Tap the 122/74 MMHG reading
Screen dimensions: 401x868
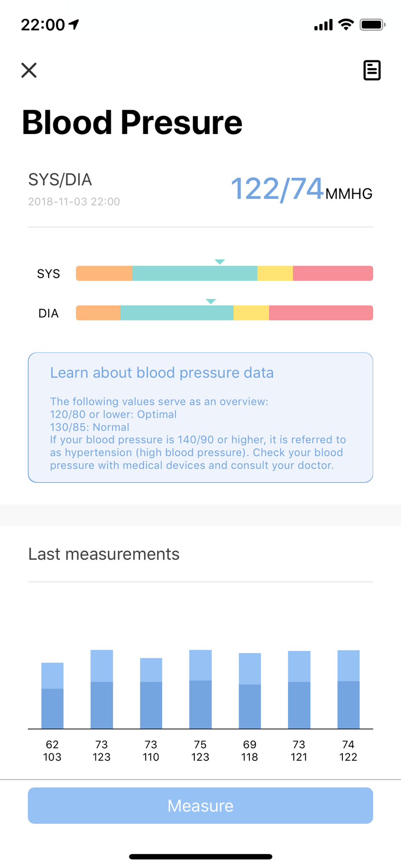(x=301, y=189)
